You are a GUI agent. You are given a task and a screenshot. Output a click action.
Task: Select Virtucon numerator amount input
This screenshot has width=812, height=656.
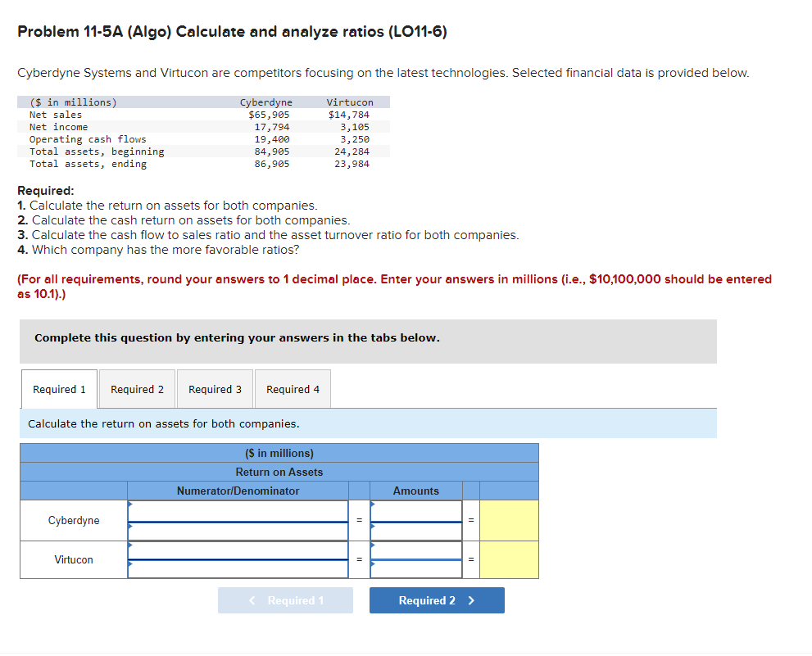click(416, 550)
